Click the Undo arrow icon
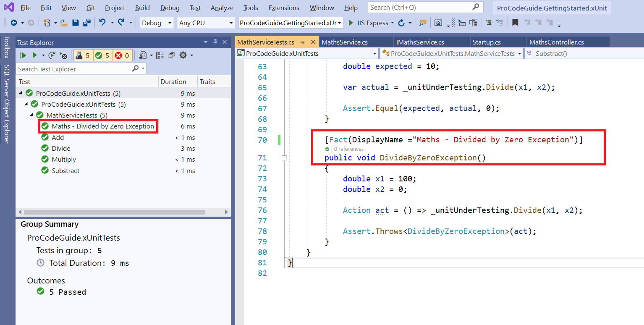 [102, 23]
